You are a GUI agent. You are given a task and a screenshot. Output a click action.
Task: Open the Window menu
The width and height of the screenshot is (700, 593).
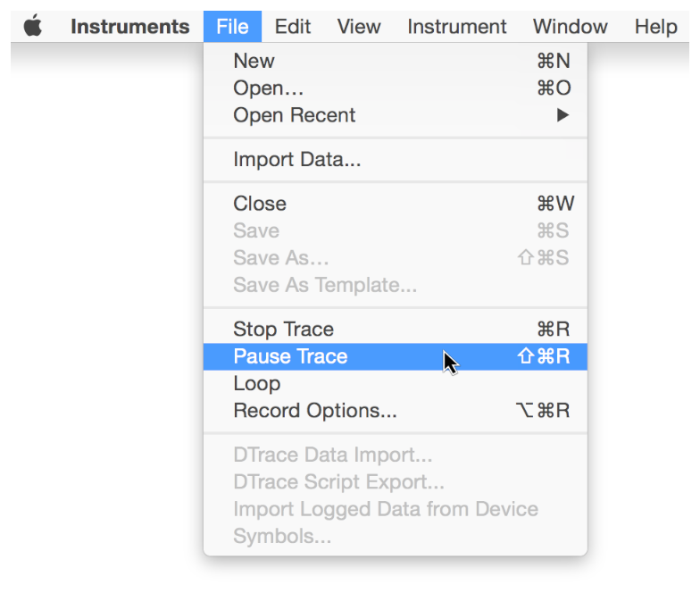click(x=570, y=27)
